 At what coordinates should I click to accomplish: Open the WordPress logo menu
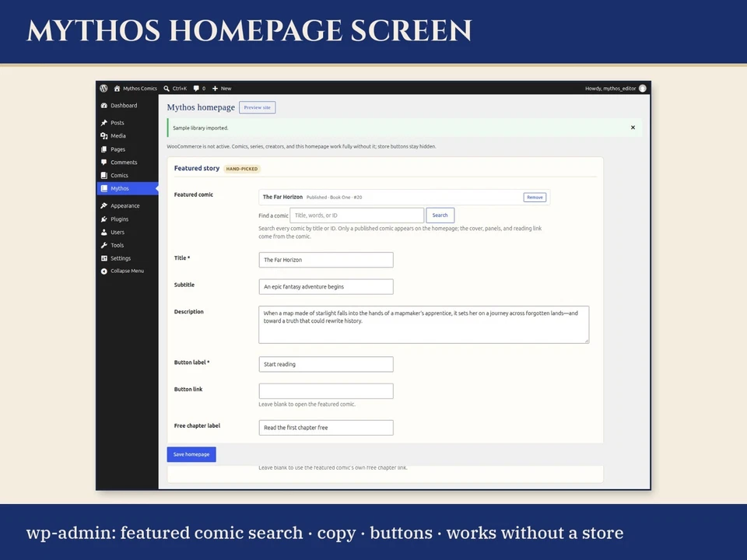(x=103, y=88)
